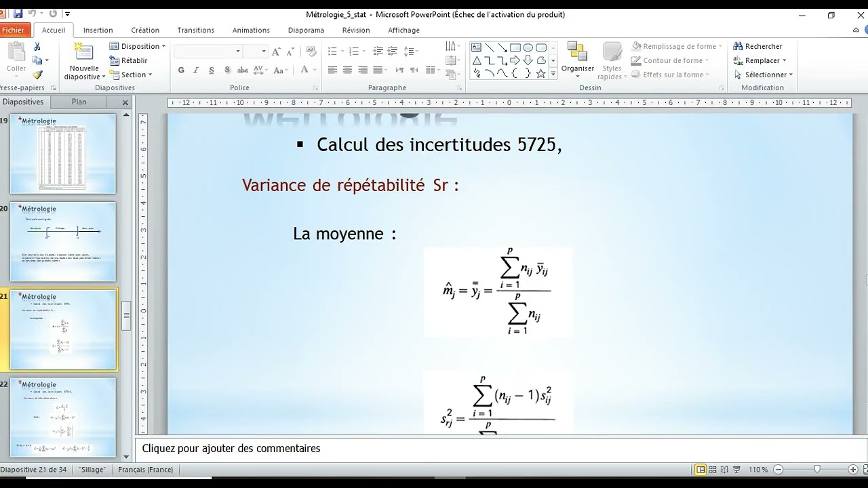Close the slides pane with X
The width and height of the screenshot is (868, 488).
[x=125, y=102]
